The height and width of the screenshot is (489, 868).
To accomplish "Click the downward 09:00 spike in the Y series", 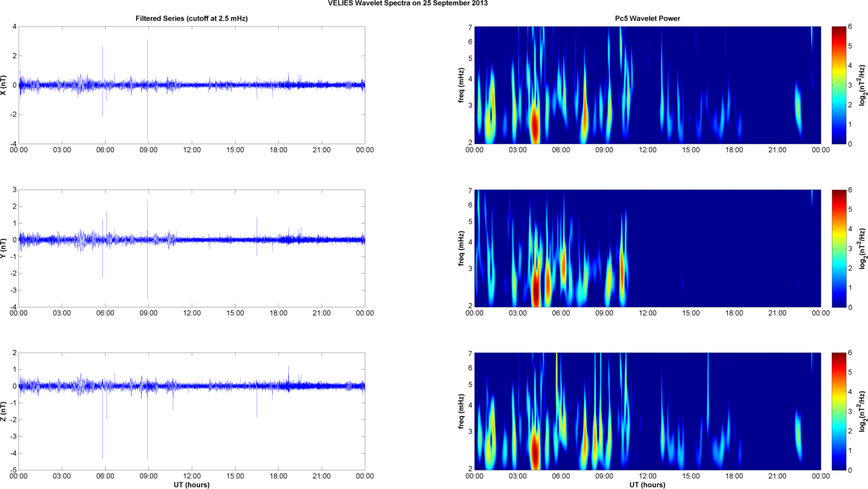I will coord(148,270).
